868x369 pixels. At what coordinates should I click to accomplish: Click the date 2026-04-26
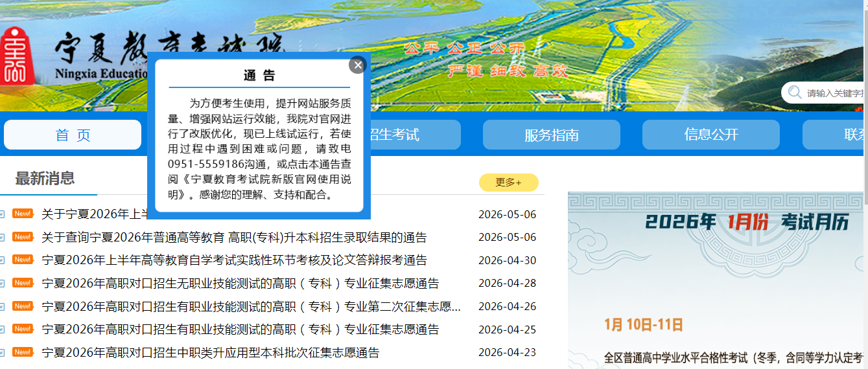coord(507,307)
